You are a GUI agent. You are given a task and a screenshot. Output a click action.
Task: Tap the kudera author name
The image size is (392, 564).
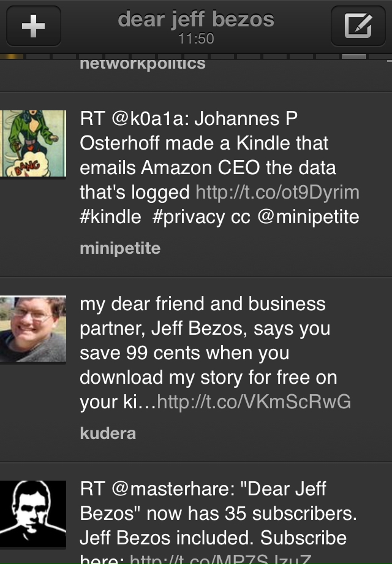coord(108,433)
